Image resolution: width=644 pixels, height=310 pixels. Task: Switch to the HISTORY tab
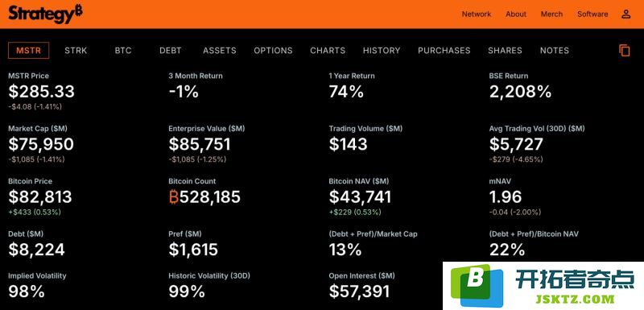tap(382, 51)
